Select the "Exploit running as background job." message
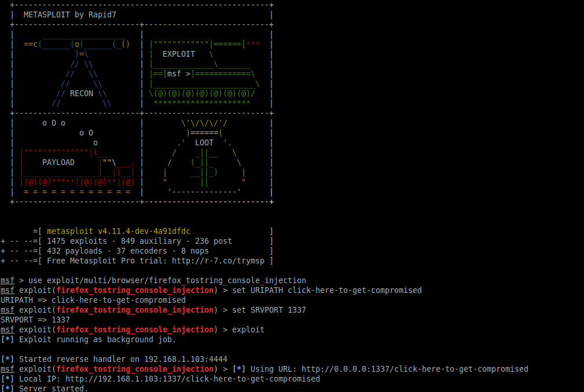The height and width of the screenshot is (392, 584). 98,340
